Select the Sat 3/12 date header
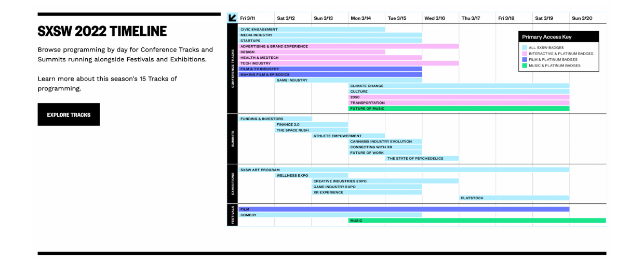Viewport: 644px width, 260px height. (x=286, y=18)
